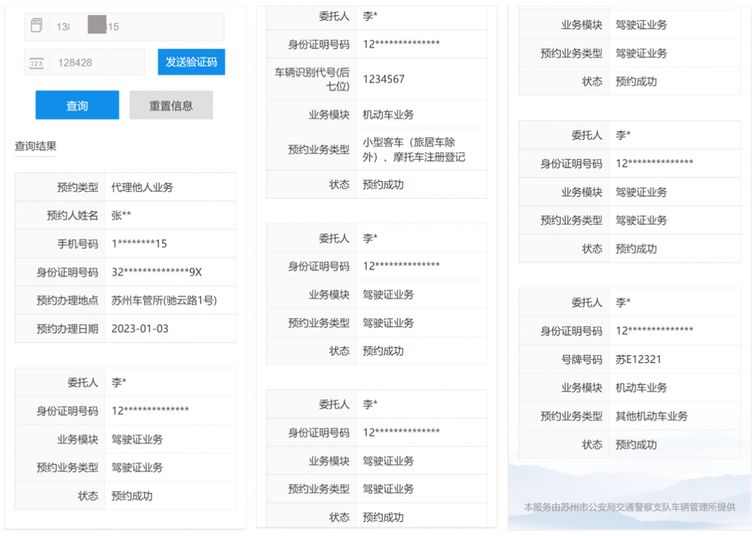Click the footer text 本服务由苏州市公安局交通警察支队车辆管理所提供
This screenshot has width=756, height=536.
[629, 507]
